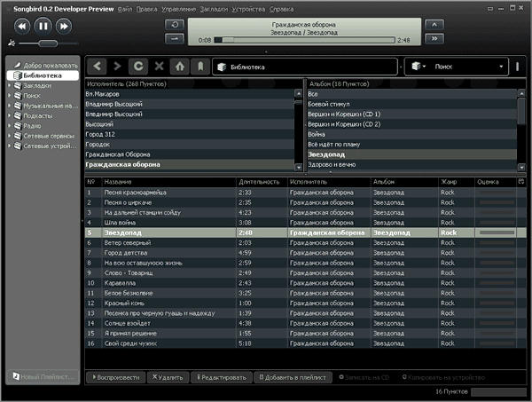This screenshot has height=402, width=532.
Task: Open the Файл menu
Action: (x=124, y=9)
